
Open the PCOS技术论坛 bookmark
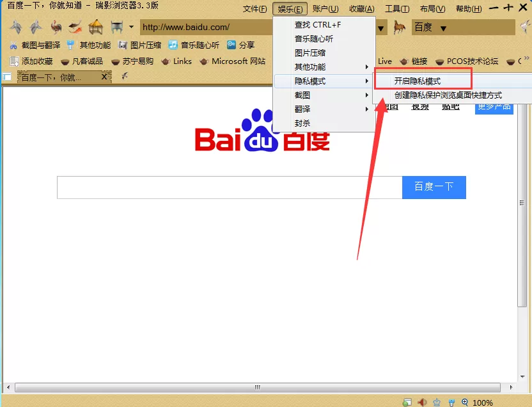467,61
